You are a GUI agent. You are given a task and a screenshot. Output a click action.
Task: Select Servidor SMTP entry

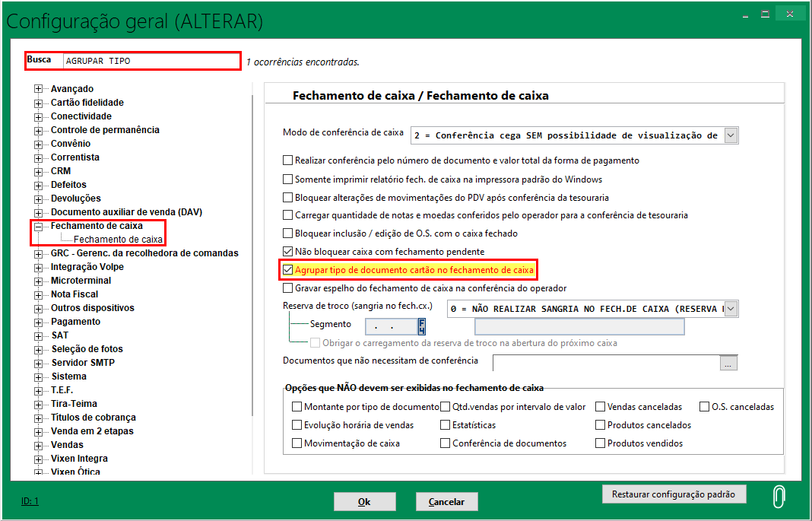click(x=83, y=363)
